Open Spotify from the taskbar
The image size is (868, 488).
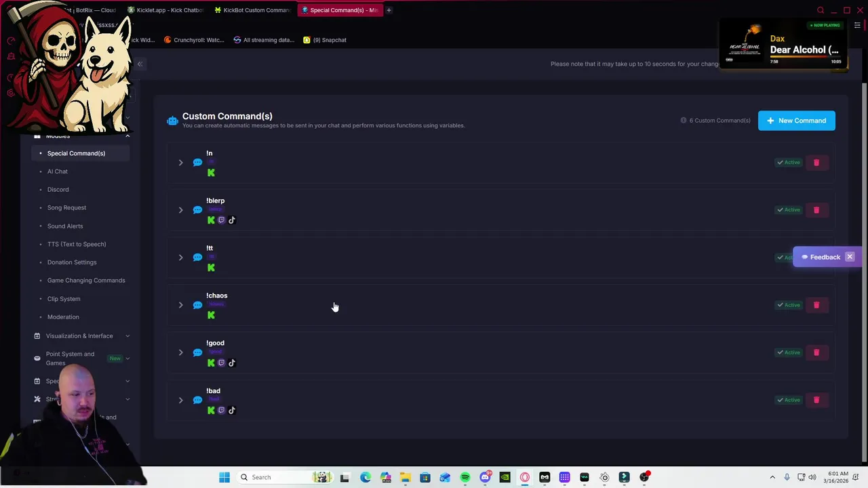pos(465,477)
